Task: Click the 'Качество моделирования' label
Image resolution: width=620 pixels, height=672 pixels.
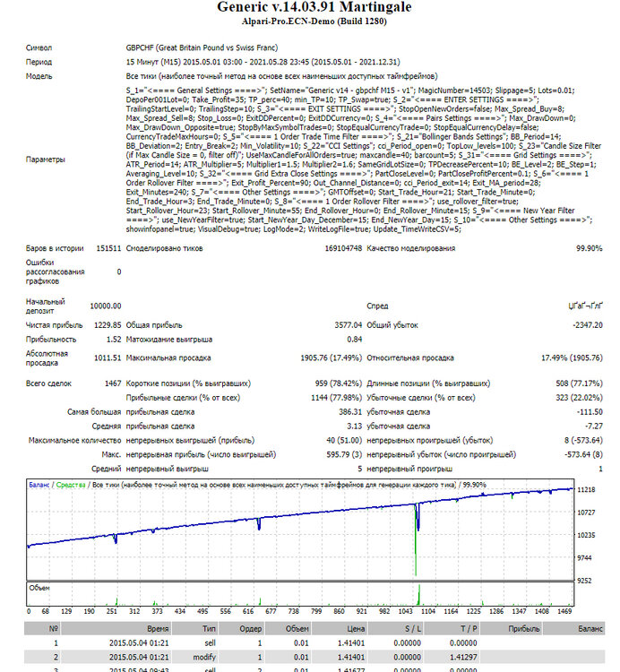Action: [411, 248]
